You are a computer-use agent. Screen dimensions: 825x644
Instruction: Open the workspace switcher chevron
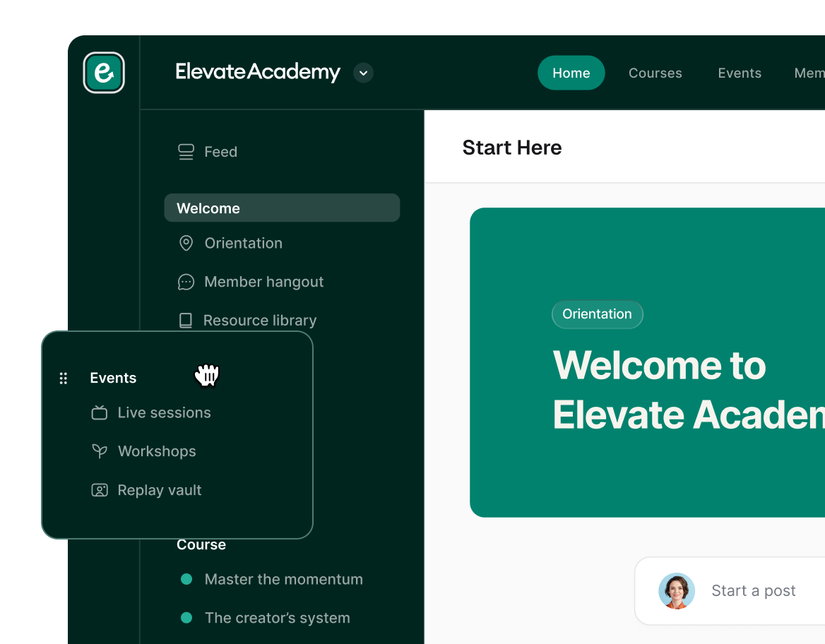(x=363, y=73)
